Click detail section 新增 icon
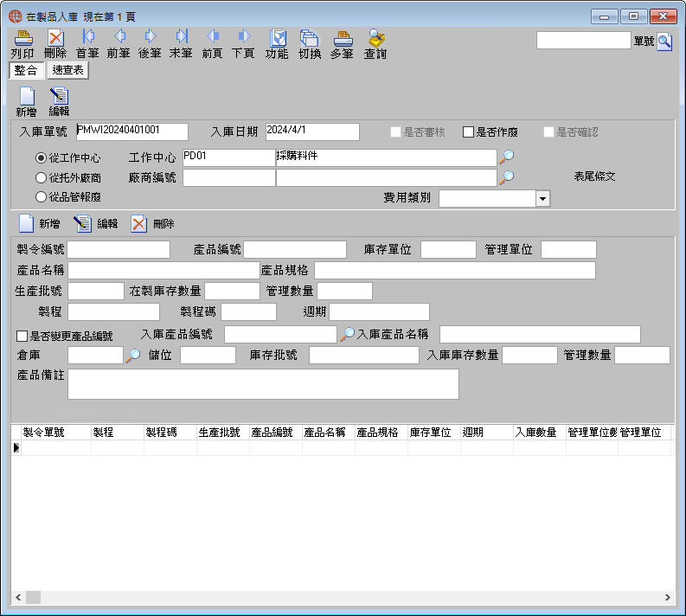Viewport: 686px width, 616px height. [x=27, y=223]
